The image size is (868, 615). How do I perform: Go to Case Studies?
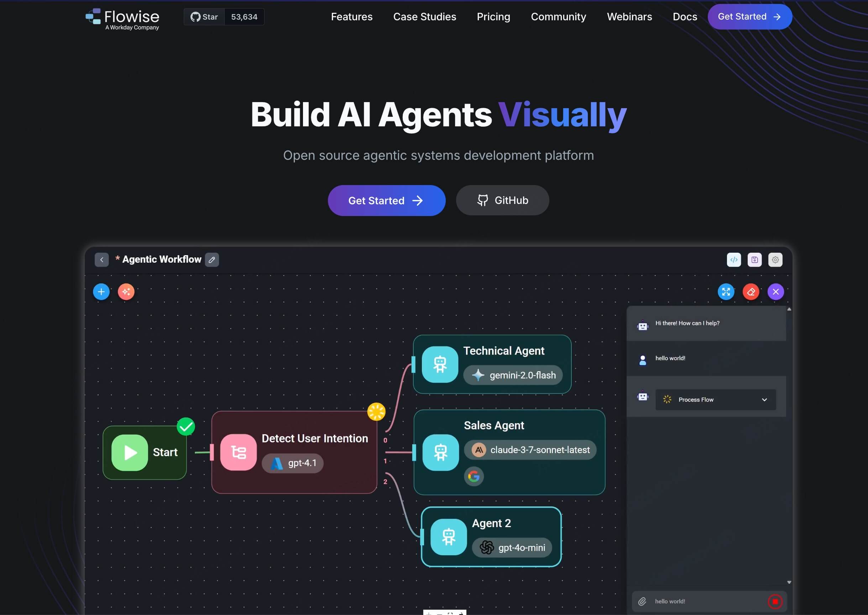[425, 17]
